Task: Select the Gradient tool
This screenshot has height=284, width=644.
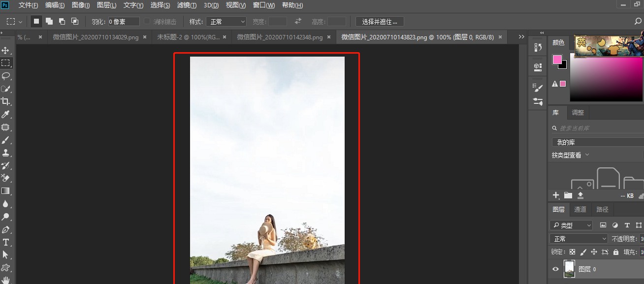Action: pyautogui.click(x=6, y=191)
